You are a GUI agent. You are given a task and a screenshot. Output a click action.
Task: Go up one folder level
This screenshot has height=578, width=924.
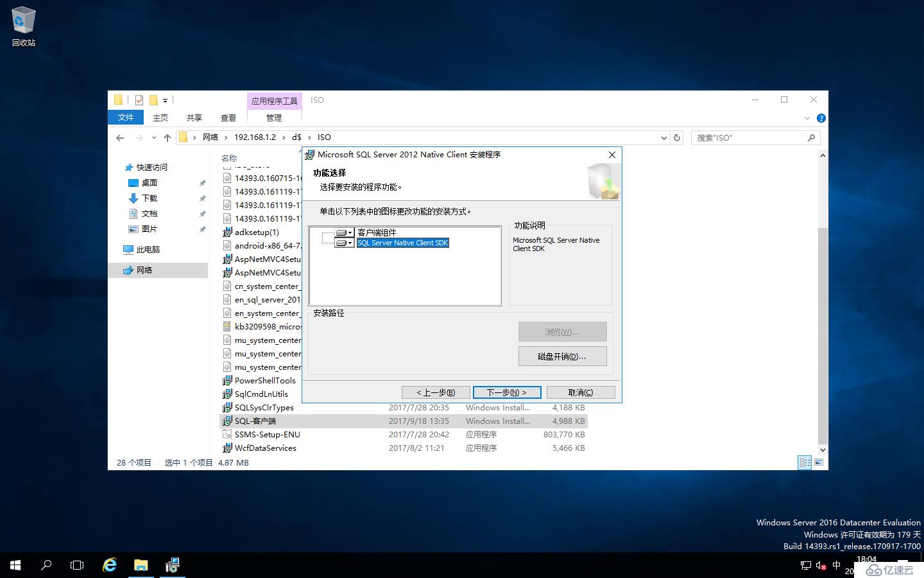tap(167, 137)
